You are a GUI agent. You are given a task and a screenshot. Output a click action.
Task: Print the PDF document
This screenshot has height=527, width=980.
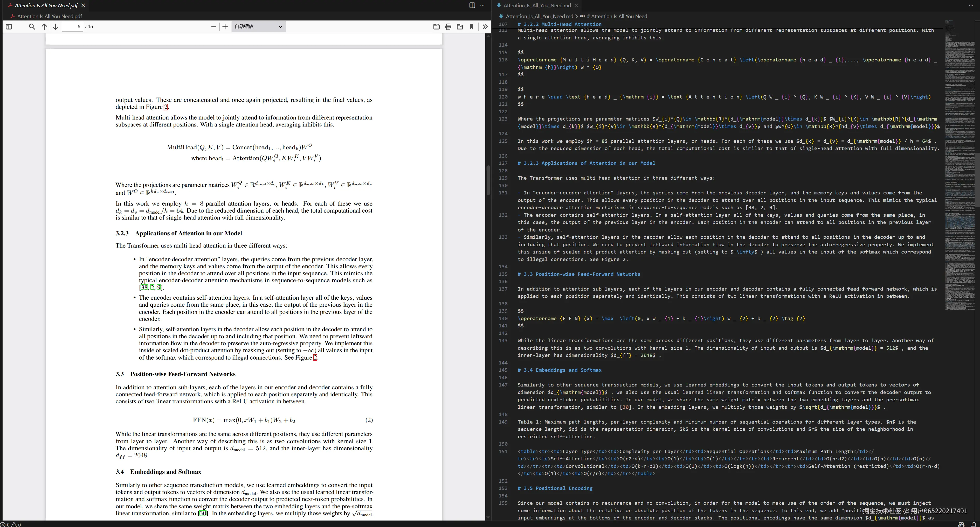click(448, 27)
